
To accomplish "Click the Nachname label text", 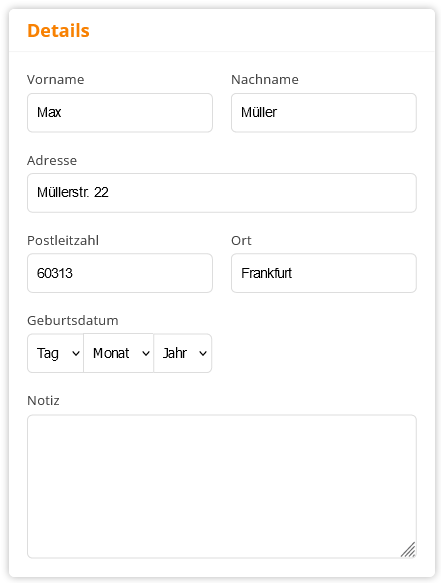I will coord(265,80).
